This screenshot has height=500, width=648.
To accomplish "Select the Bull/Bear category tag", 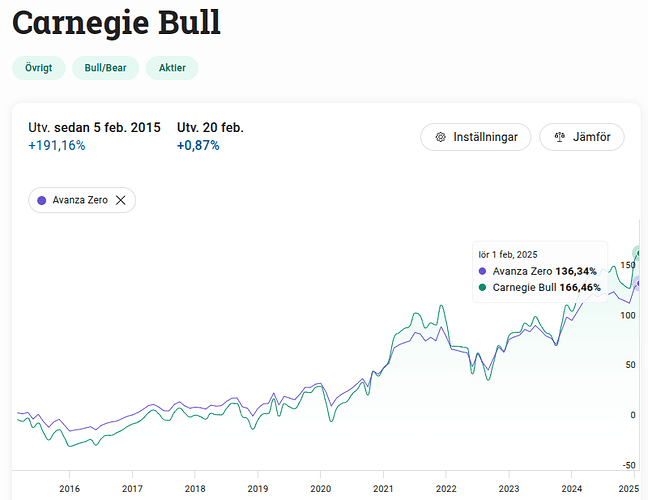I will (105, 68).
